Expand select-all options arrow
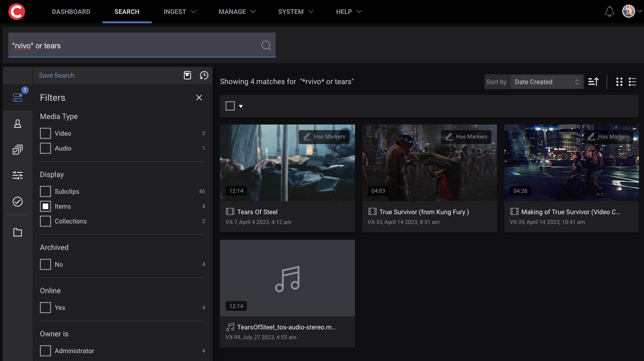The image size is (644, 361). coord(241,106)
